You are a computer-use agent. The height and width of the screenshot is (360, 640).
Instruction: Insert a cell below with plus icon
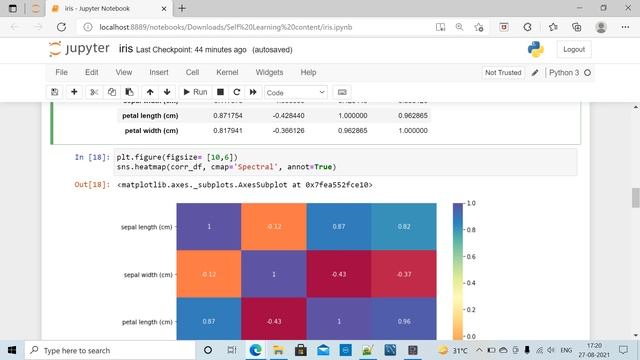74,92
